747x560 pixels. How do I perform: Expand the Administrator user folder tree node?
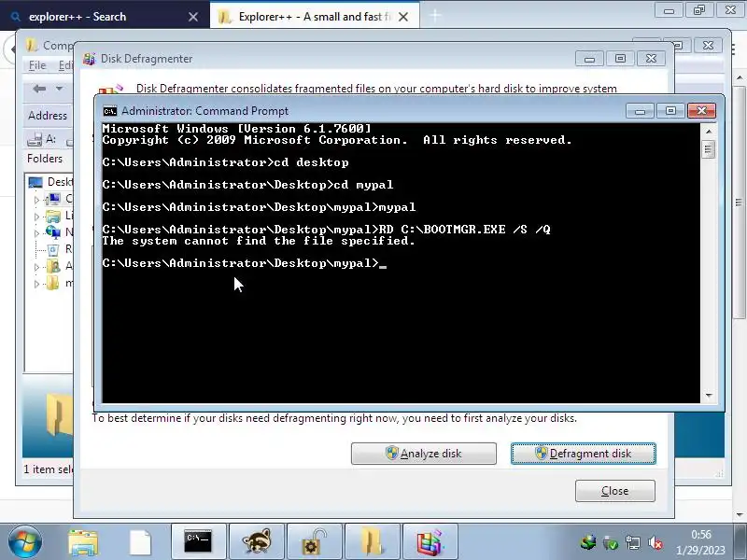tap(36, 267)
